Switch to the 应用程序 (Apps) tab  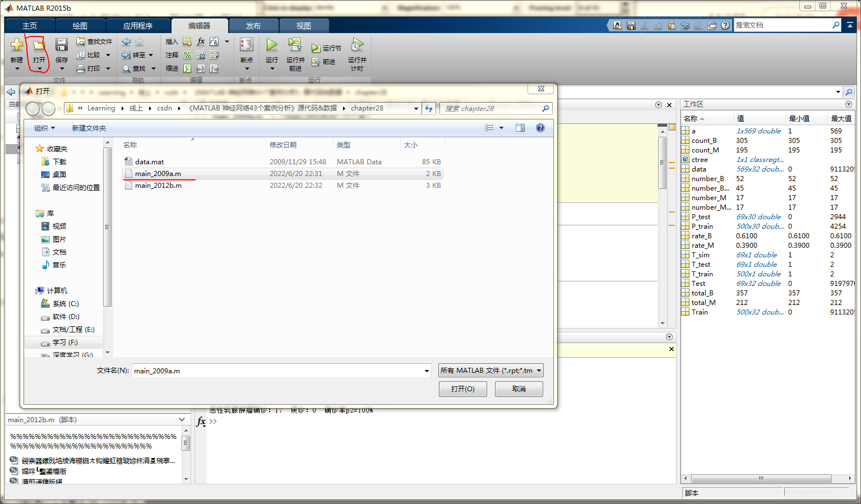[138, 26]
